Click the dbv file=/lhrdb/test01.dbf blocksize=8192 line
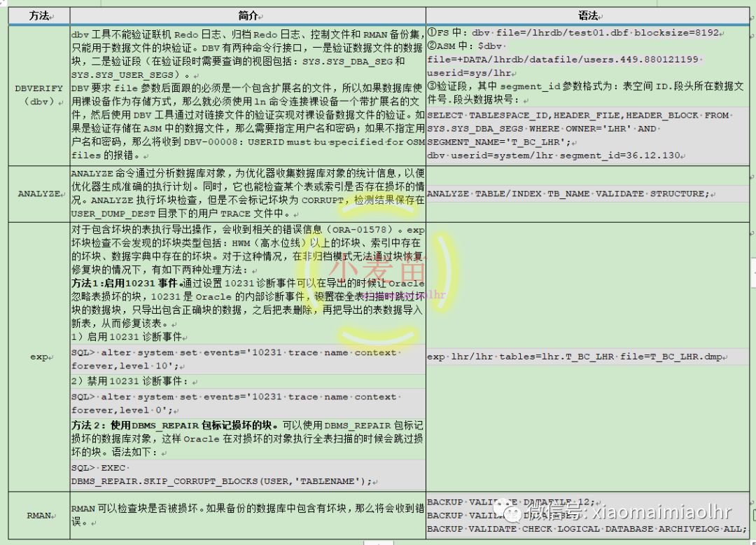 [x=596, y=33]
